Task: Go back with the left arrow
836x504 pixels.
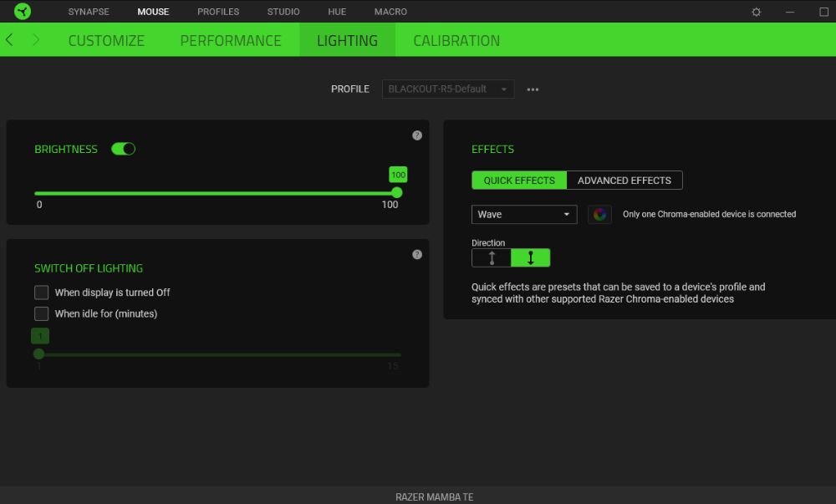Action: tap(9, 39)
